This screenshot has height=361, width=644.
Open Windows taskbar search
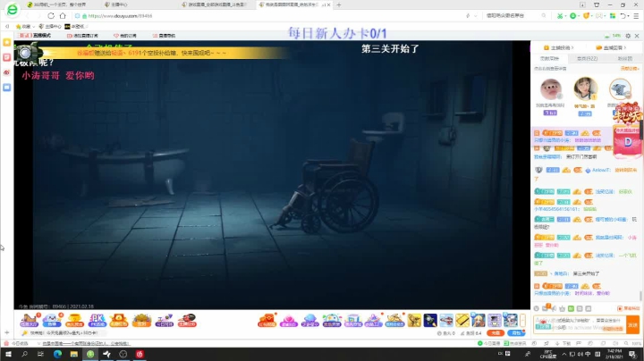coord(24,354)
